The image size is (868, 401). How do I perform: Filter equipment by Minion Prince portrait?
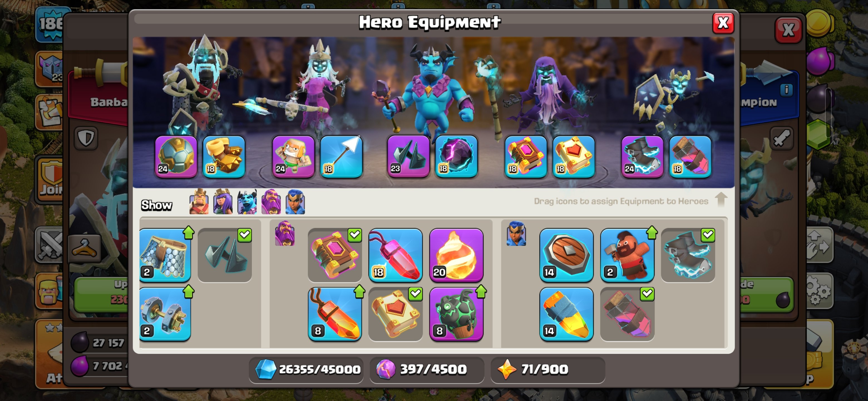click(x=247, y=202)
